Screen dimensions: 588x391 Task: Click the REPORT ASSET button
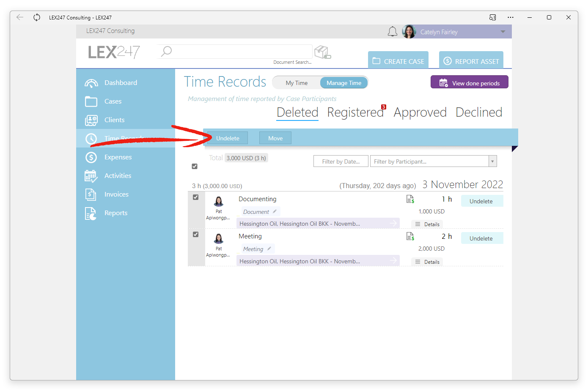click(x=471, y=60)
